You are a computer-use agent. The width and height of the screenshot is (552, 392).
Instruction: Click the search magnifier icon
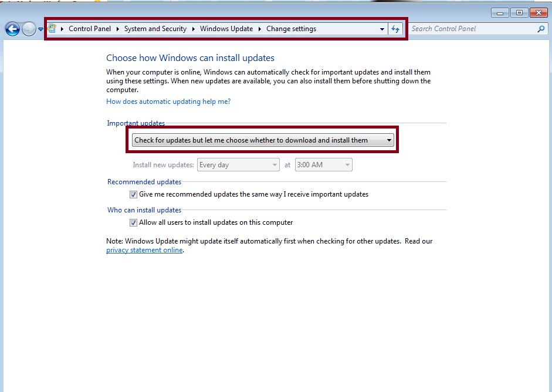[541, 29]
